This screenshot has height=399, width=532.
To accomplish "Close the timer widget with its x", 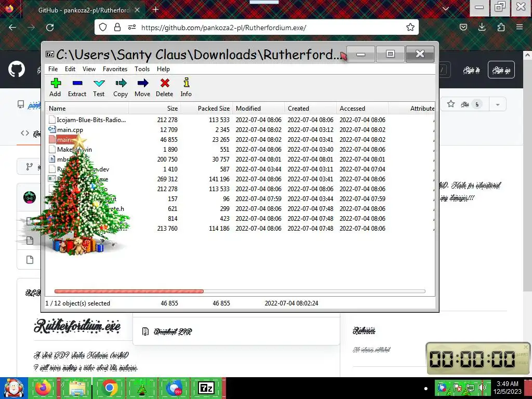I will point(526,347).
